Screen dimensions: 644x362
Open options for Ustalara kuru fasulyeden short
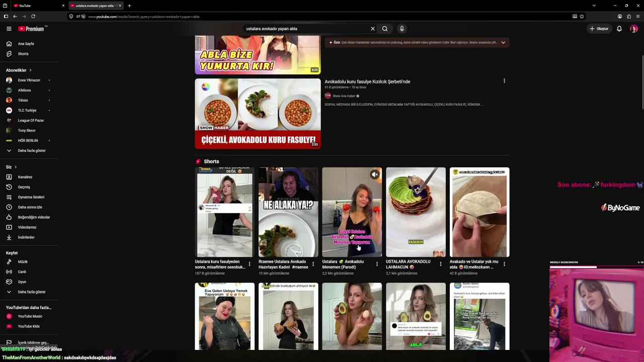250,264
